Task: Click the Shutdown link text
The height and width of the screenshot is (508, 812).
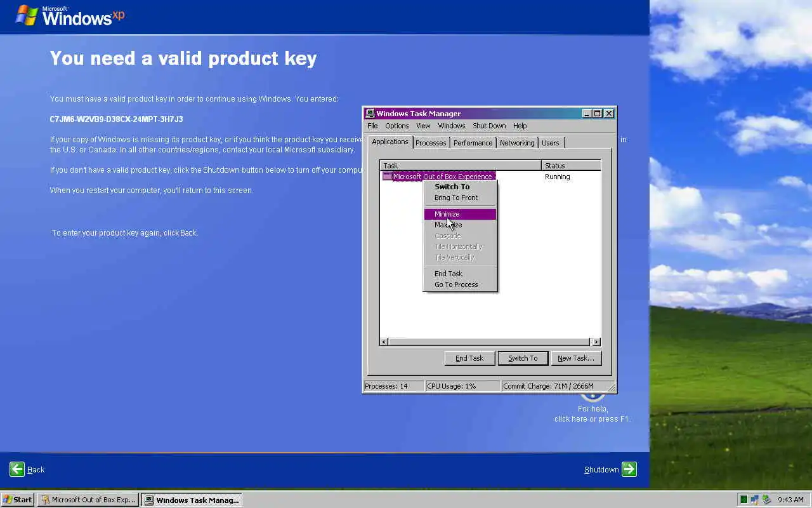Action: point(601,470)
